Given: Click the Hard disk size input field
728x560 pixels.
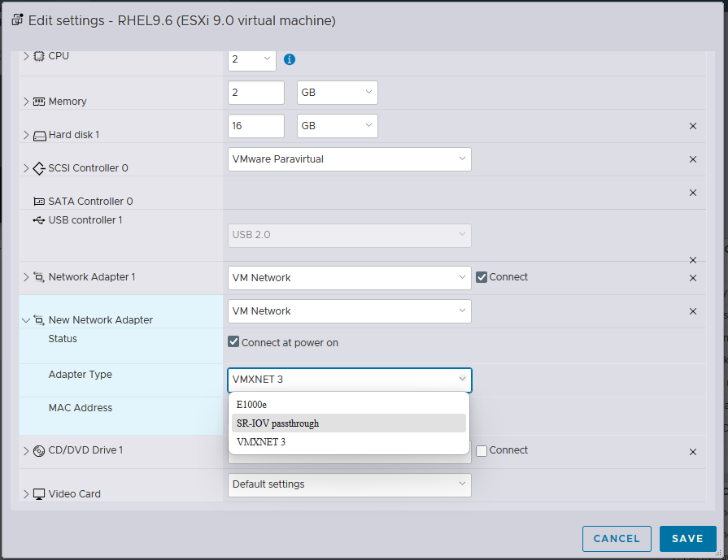Looking at the screenshot, I should coord(255,126).
